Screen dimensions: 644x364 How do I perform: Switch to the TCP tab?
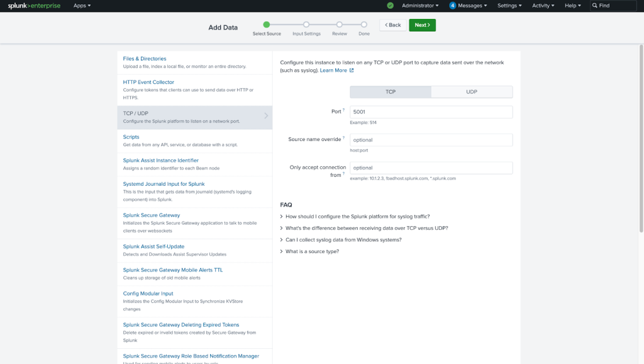pyautogui.click(x=390, y=92)
